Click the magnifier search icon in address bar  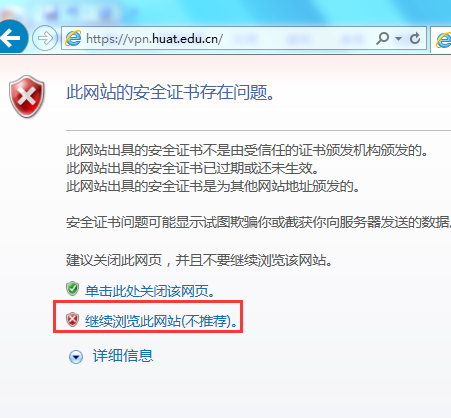[383, 38]
